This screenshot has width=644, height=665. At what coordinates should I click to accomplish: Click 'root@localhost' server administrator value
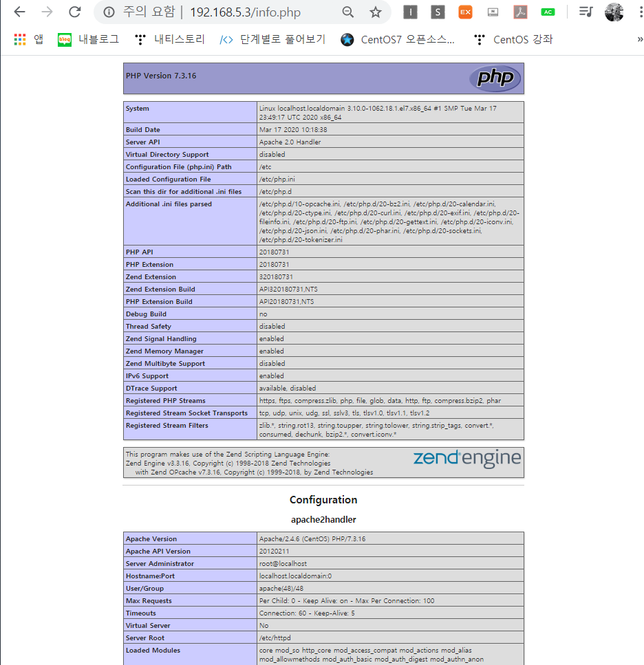283,564
